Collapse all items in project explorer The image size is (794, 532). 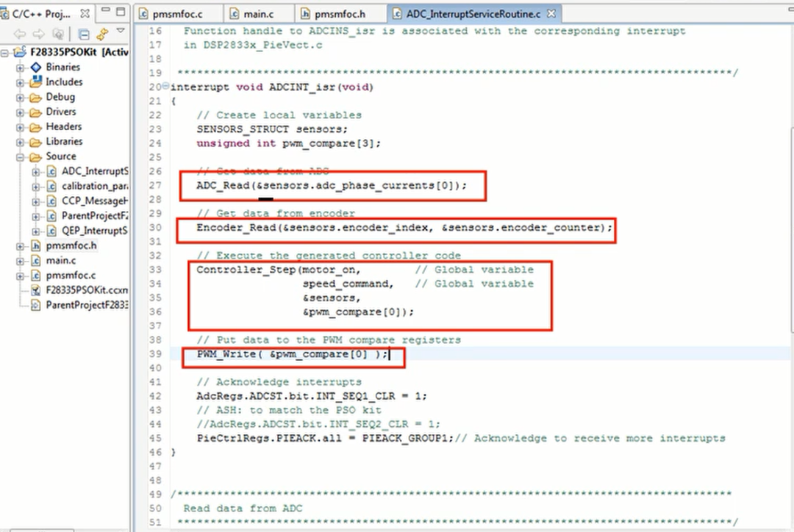[x=84, y=34]
